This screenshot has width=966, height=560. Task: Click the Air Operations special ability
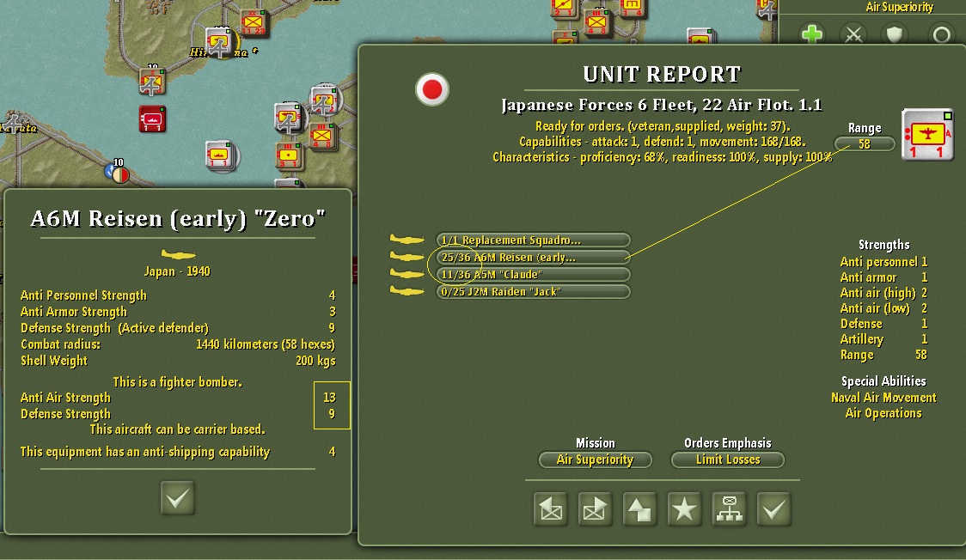click(883, 413)
